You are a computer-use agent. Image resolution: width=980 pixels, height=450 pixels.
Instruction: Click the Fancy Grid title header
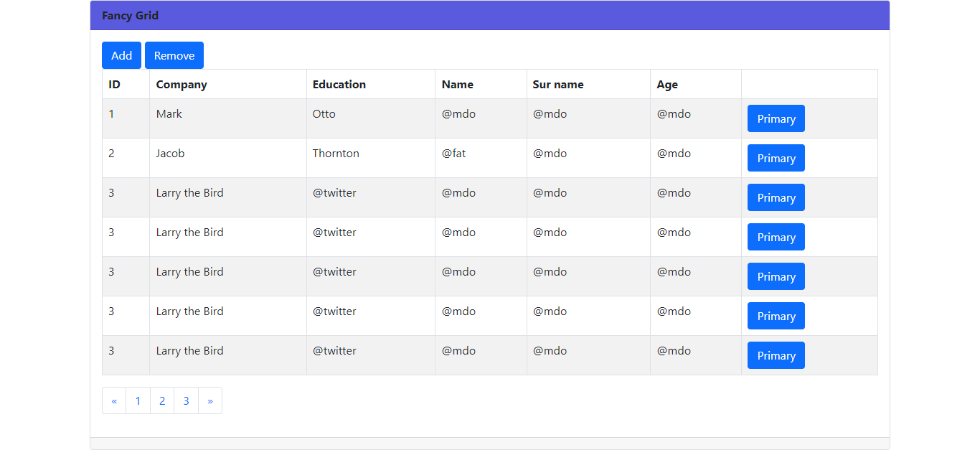pyautogui.click(x=130, y=15)
